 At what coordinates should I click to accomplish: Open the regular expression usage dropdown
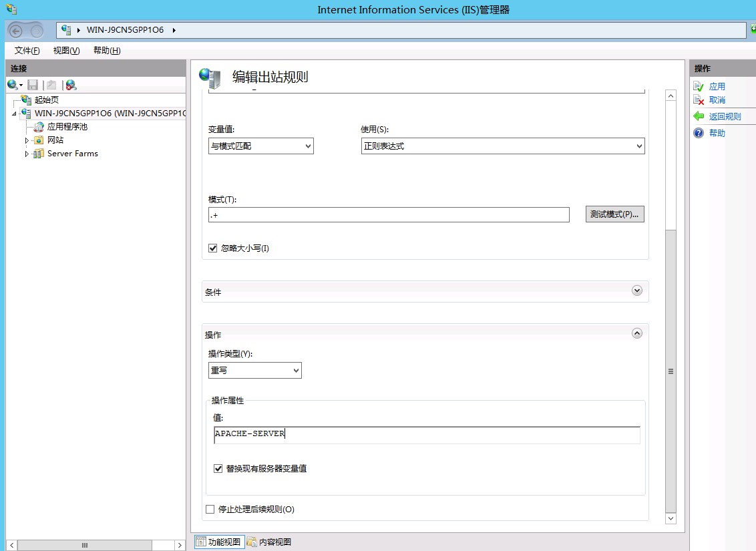pos(503,146)
